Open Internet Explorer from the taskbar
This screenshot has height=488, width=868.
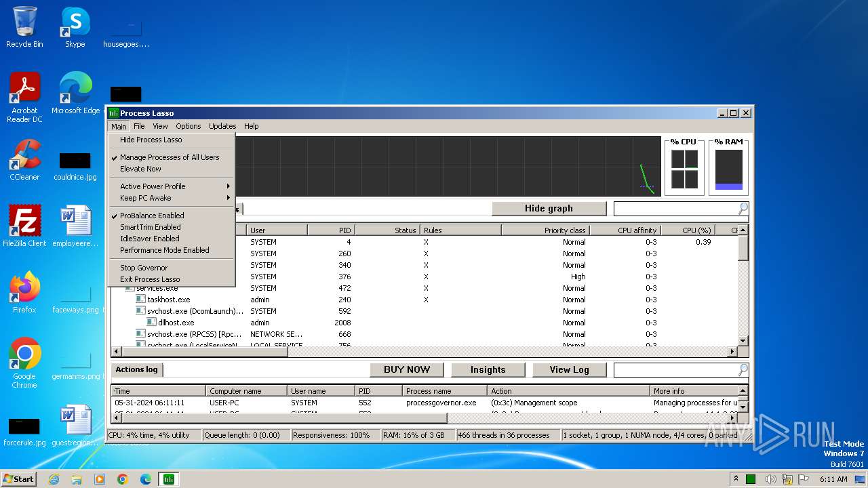pos(54,479)
